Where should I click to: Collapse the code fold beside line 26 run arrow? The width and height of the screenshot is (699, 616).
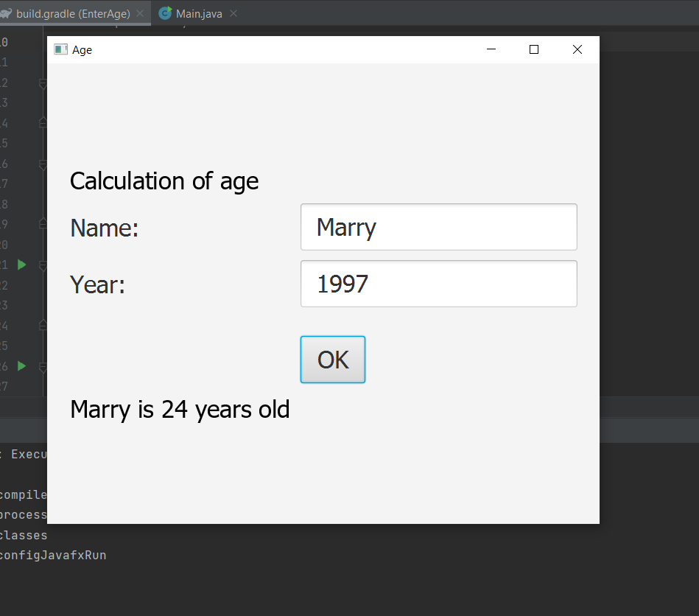43,367
